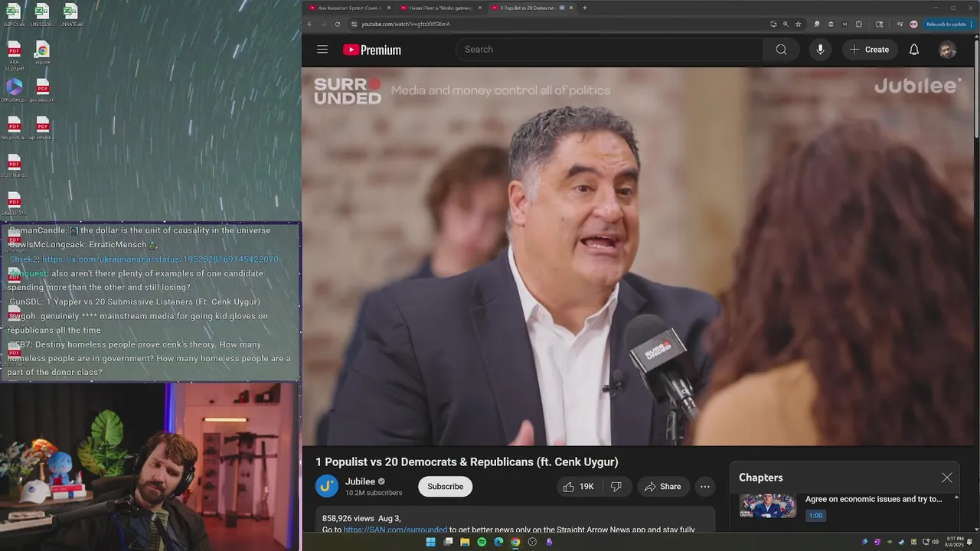
Task: Open the LNS12300 xls desktop file
Action: pyautogui.click(x=42, y=15)
